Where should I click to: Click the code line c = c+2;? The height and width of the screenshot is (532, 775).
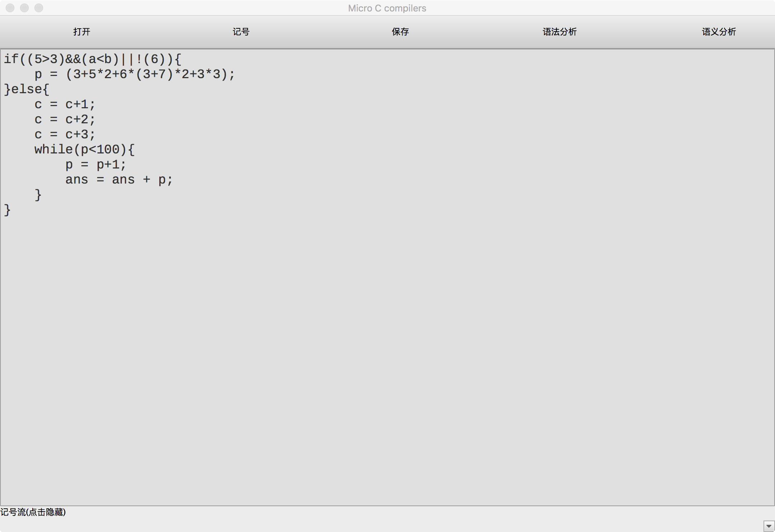(65, 119)
